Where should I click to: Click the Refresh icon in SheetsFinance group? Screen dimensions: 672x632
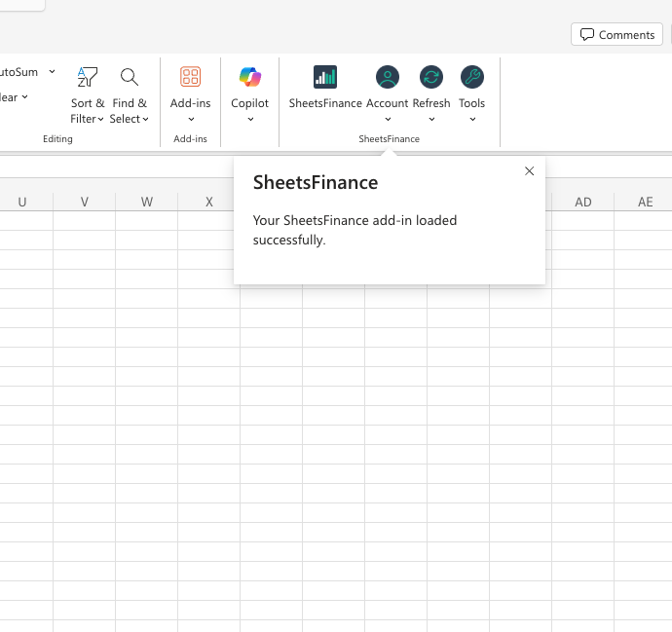click(x=431, y=77)
